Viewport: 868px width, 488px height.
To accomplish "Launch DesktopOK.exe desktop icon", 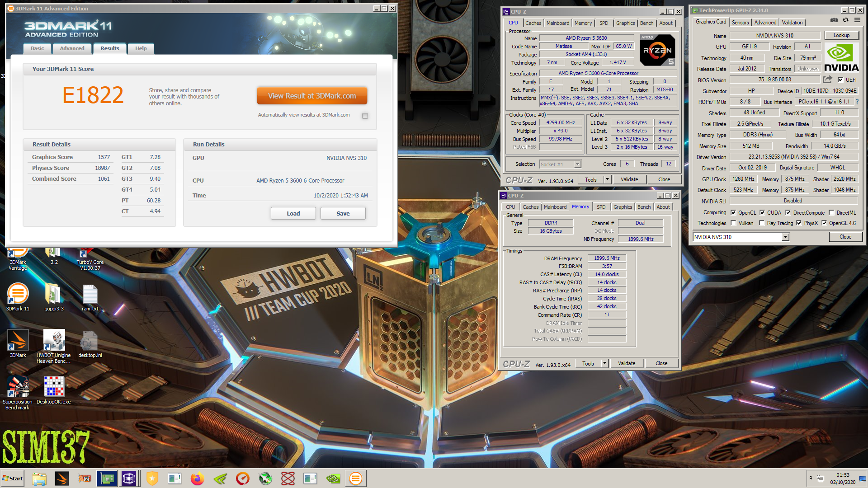I will [x=54, y=390].
